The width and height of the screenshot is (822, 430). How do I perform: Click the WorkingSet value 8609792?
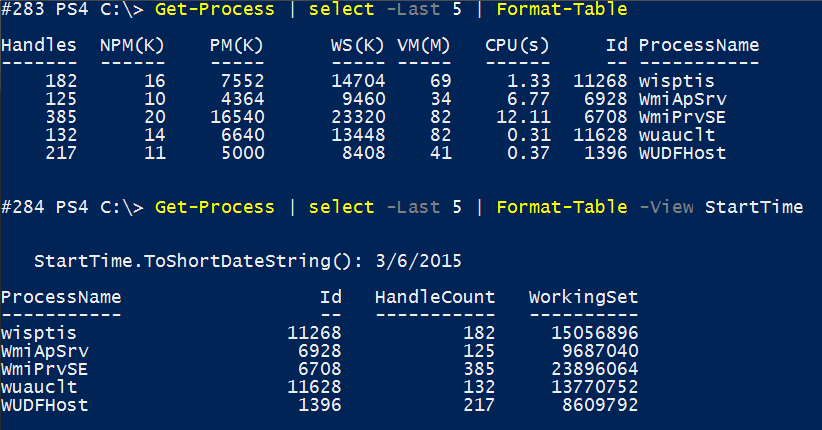[x=598, y=405]
